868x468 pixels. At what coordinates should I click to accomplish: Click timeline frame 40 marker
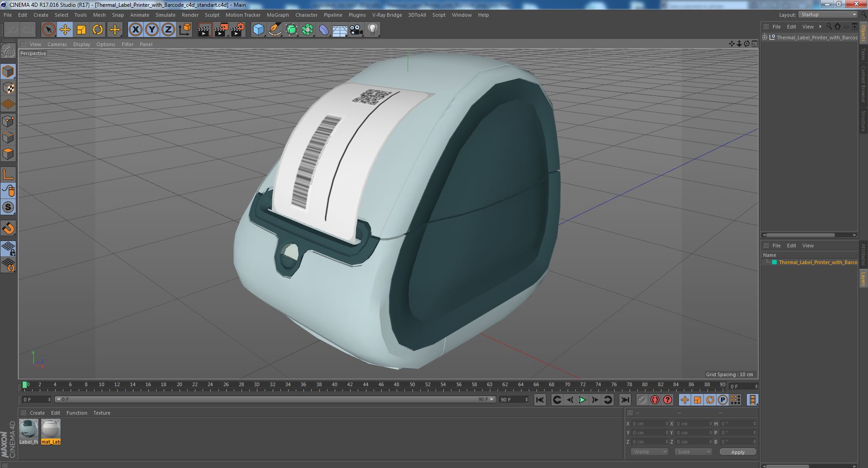coord(334,385)
